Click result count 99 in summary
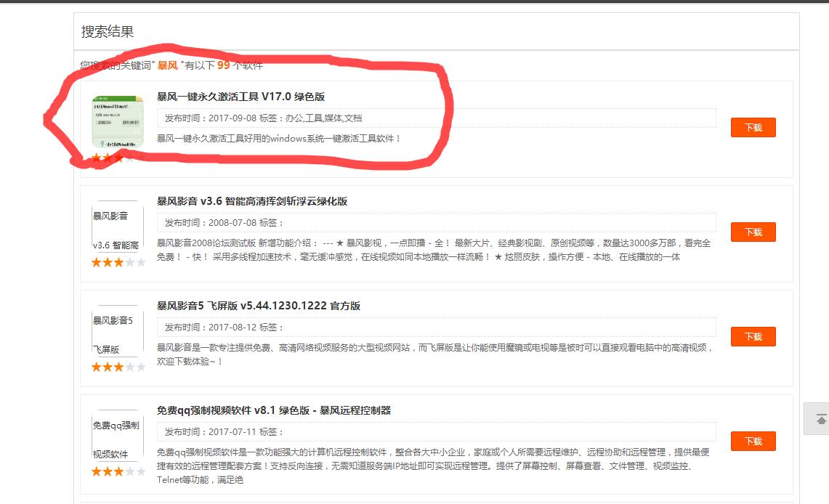This screenshot has width=829, height=504. 224,65
